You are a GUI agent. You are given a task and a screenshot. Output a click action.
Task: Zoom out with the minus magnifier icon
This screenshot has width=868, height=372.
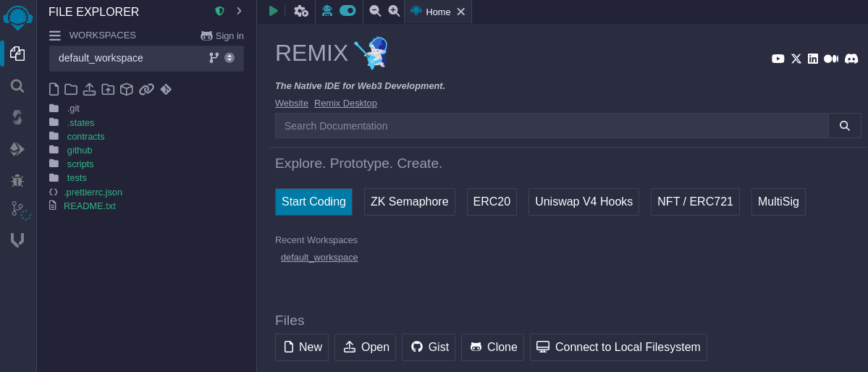click(x=375, y=11)
